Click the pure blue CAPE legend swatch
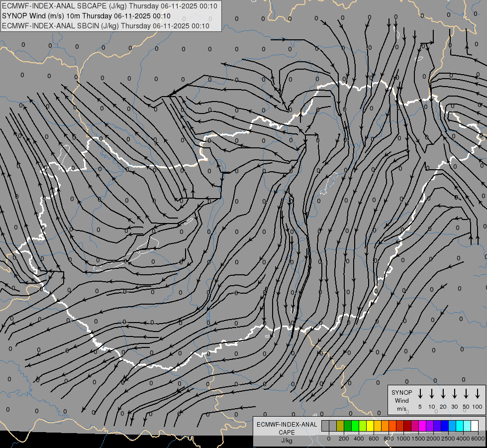The image size is (487, 448). click(444, 426)
